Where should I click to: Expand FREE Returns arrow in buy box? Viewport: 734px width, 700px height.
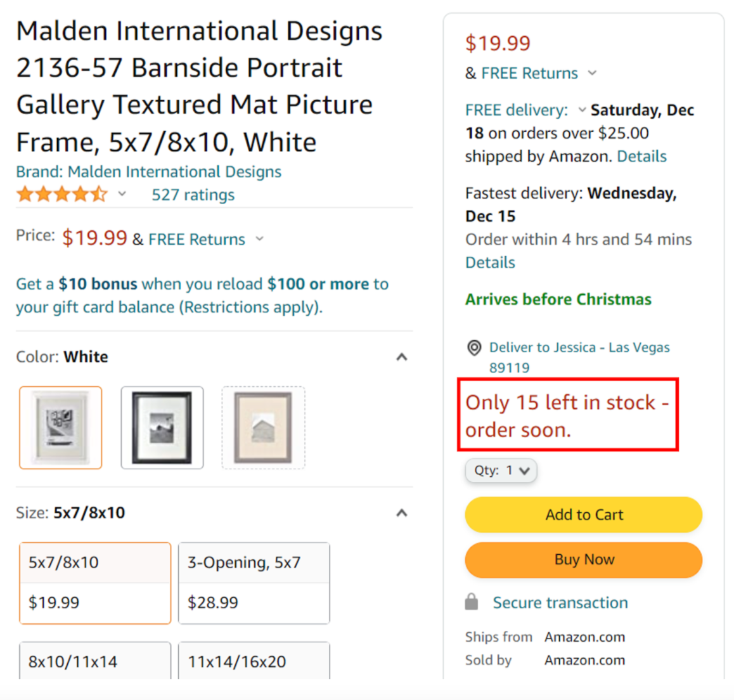[592, 73]
